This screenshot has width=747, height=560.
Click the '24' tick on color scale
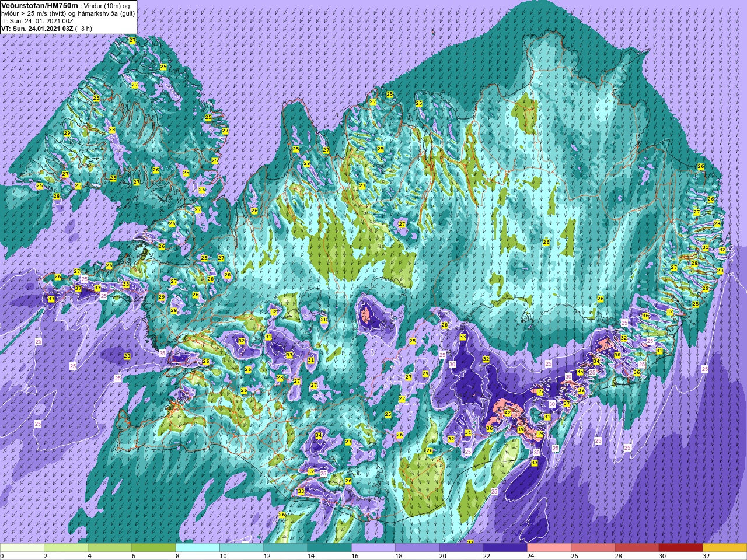[x=530, y=556]
